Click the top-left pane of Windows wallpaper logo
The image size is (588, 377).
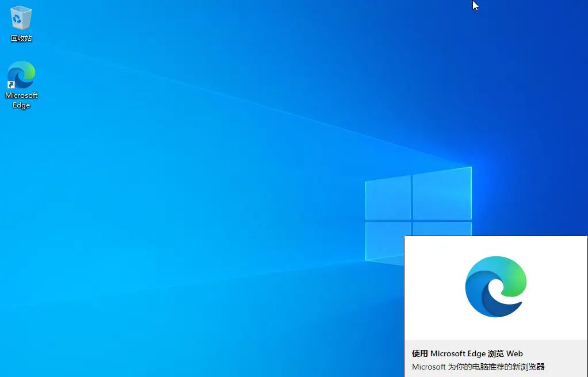point(388,197)
